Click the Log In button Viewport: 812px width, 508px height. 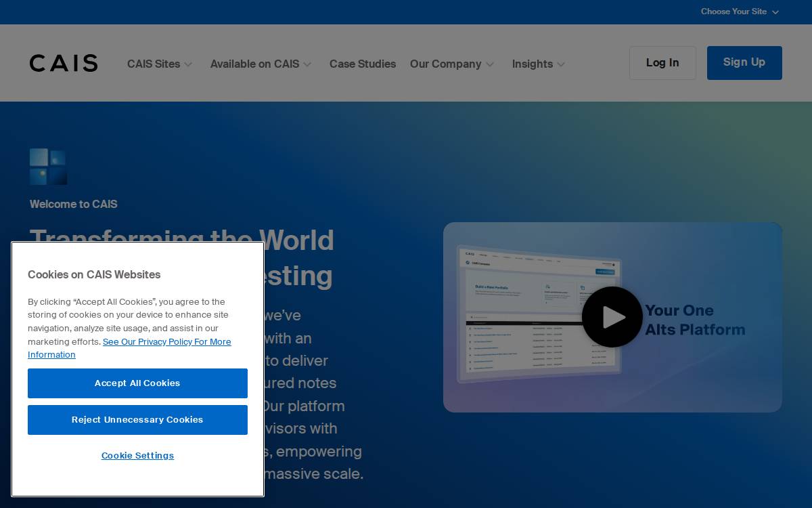(662, 63)
